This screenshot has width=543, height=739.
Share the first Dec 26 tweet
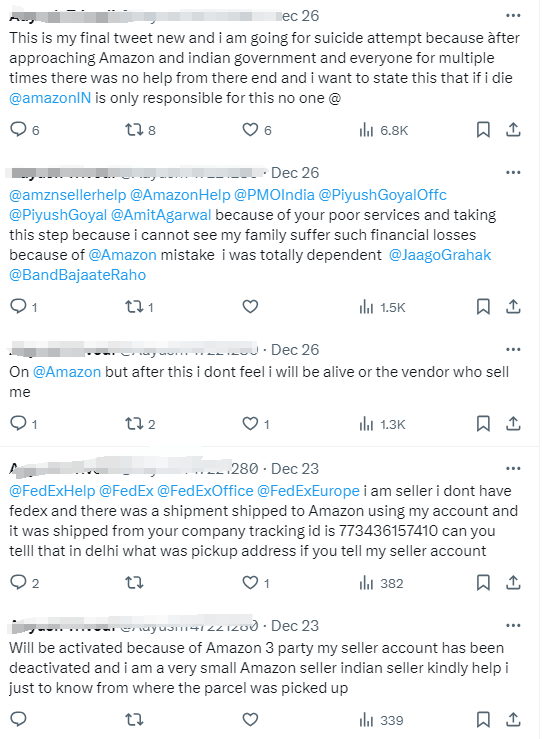513,130
